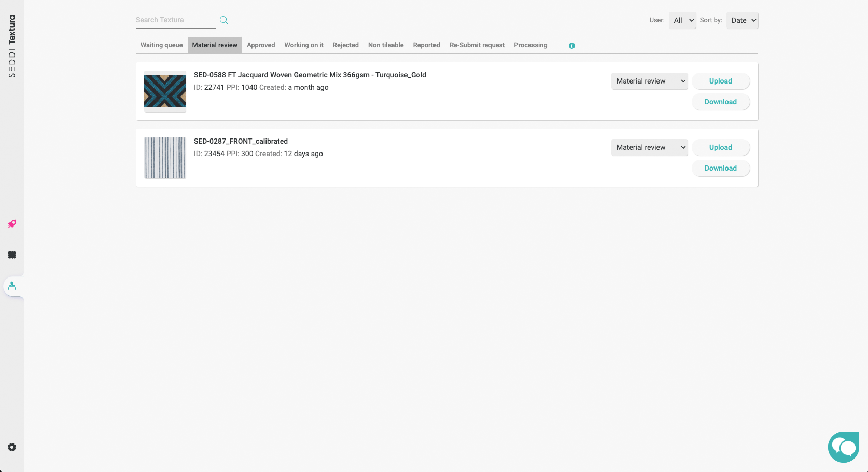Change status dropdown for SED-0287_FRONT_calibrated
The height and width of the screenshot is (472, 868).
(x=649, y=147)
